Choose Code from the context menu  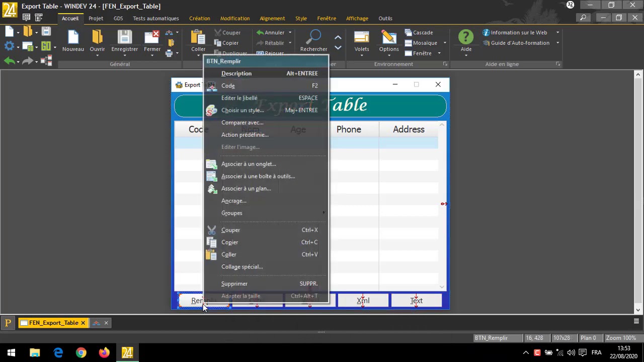pyautogui.click(x=266, y=85)
